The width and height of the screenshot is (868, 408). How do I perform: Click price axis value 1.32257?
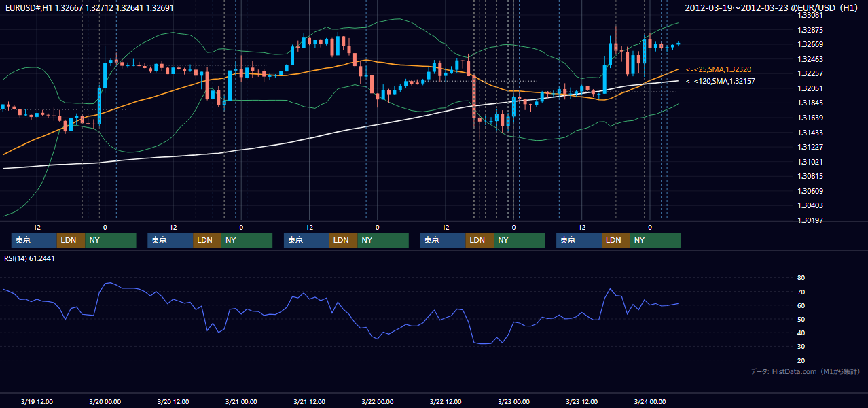[x=810, y=74]
